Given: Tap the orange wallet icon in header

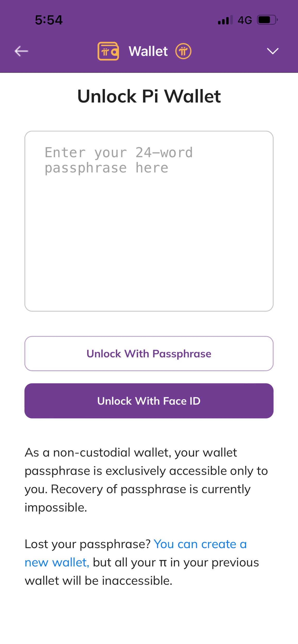Looking at the screenshot, I should click(x=108, y=51).
